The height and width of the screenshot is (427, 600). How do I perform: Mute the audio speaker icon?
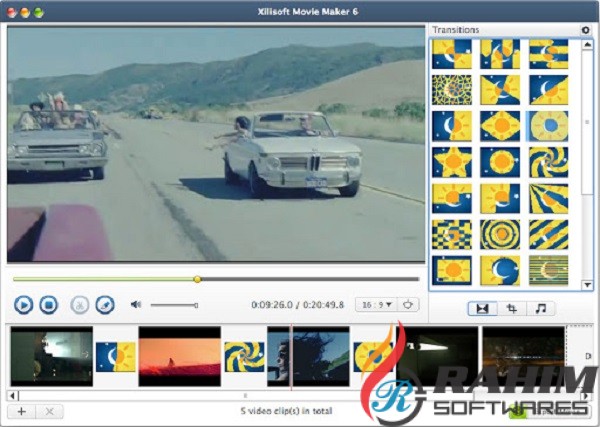point(136,305)
